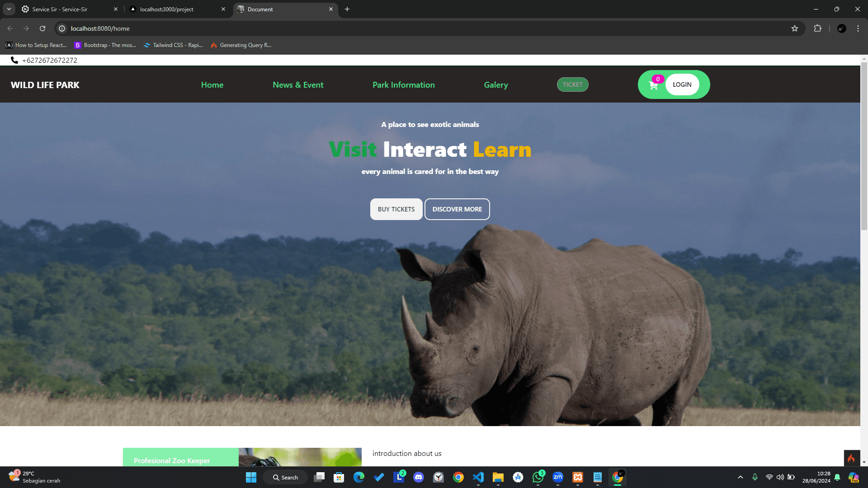The image size is (868, 488).
Task: Click the BUY TICKETS button
Action: click(x=396, y=209)
